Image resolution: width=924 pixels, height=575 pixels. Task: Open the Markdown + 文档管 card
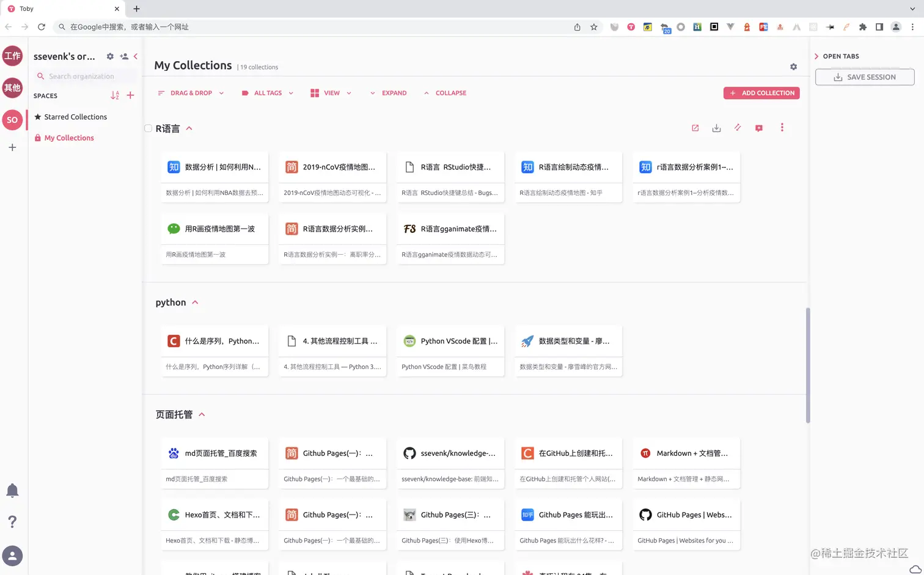click(686, 463)
